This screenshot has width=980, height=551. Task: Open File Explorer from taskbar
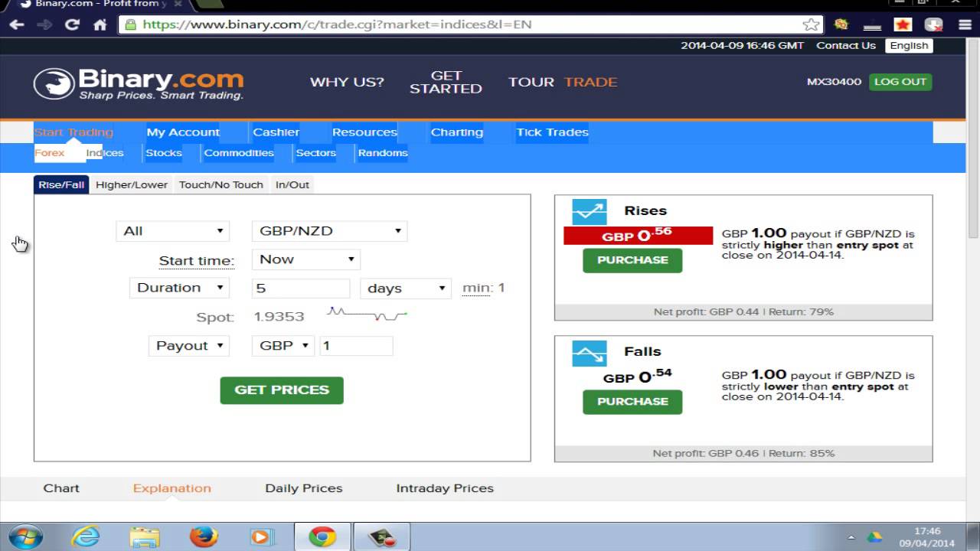point(144,537)
